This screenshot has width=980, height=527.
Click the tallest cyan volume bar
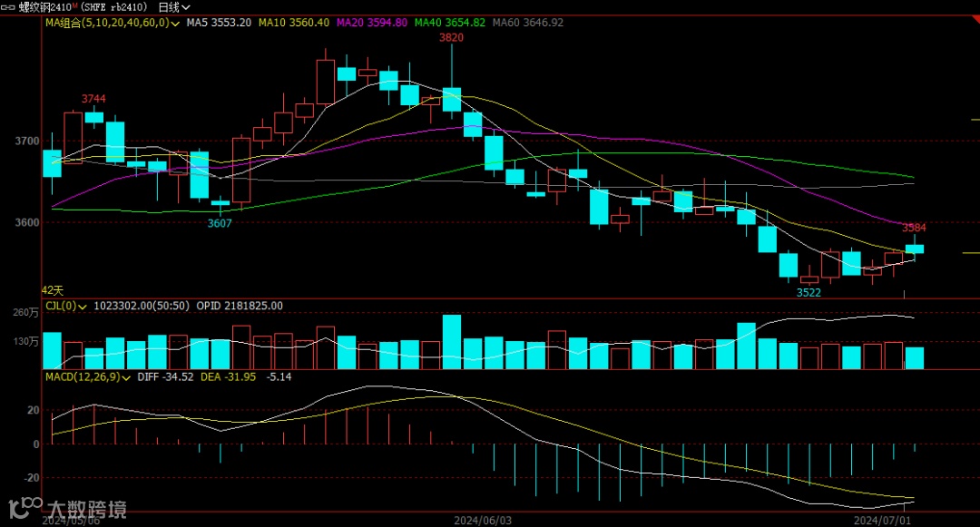[452, 342]
